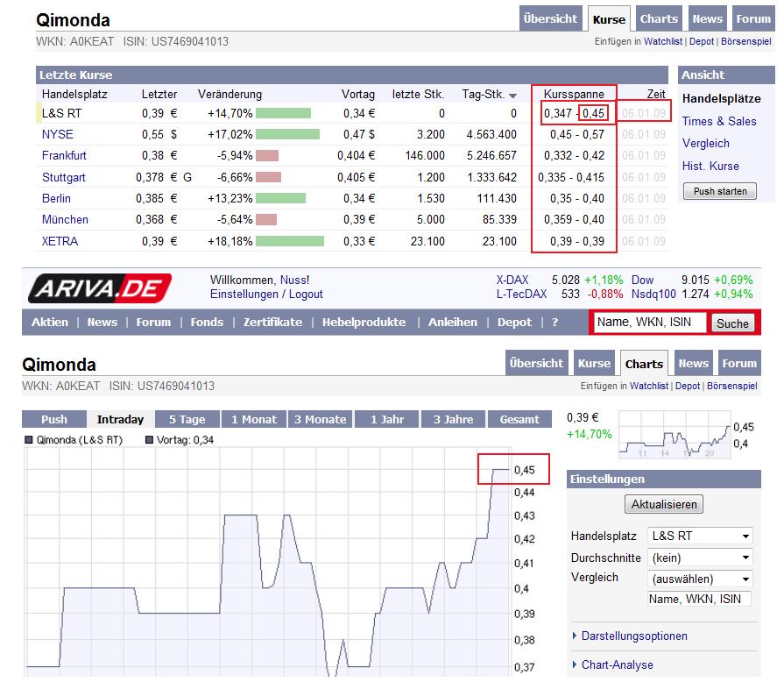
Task: Switch chart range to 1 Jahr
Action: click(386, 419)
